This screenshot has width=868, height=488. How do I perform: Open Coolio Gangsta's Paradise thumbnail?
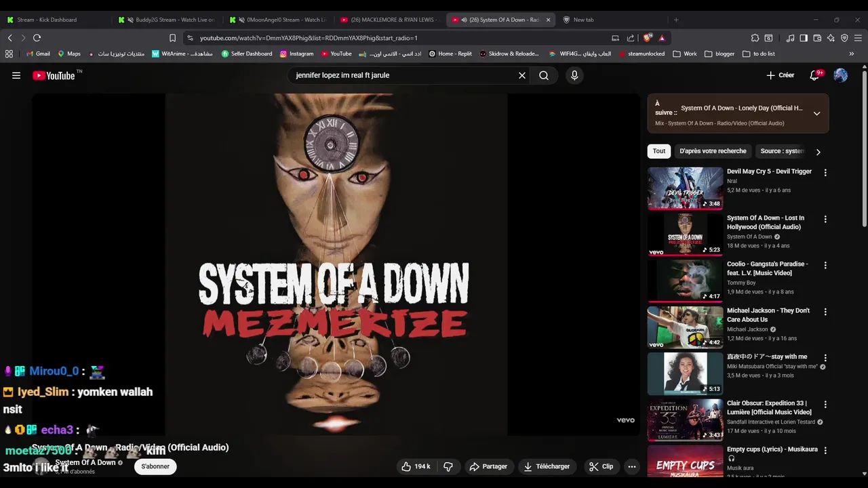coord(685,281)
